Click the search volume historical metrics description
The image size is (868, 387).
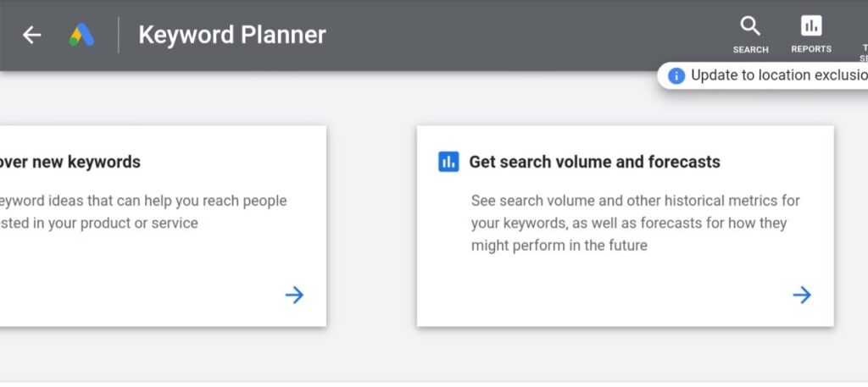point(636,223)
